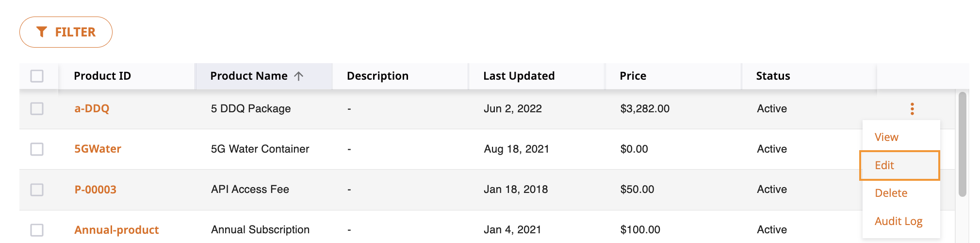Screen dimensions: 980x243
Task: Click the table's vertical scrollbar thumb
Action: pyautogui.click(x=963, y=144)
